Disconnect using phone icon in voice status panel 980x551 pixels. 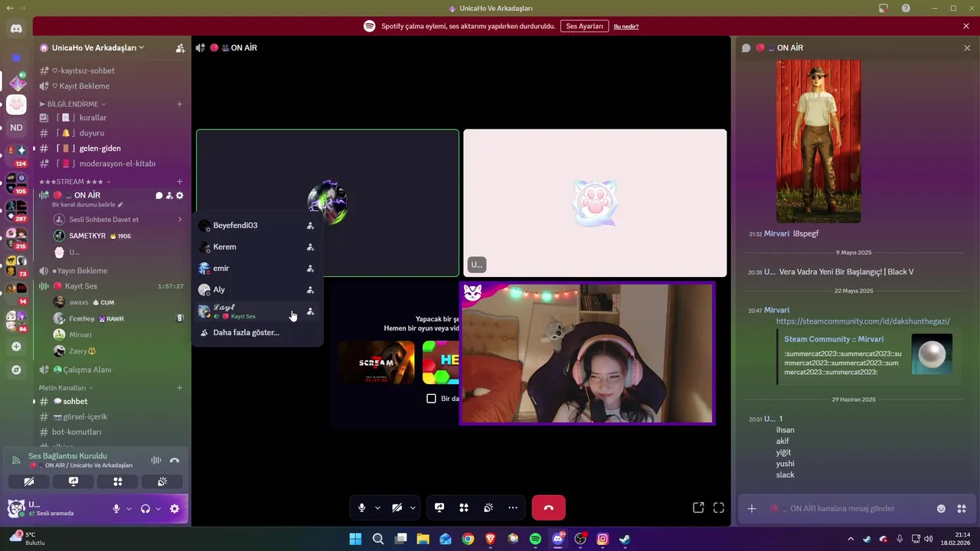(x=175, y=460)
